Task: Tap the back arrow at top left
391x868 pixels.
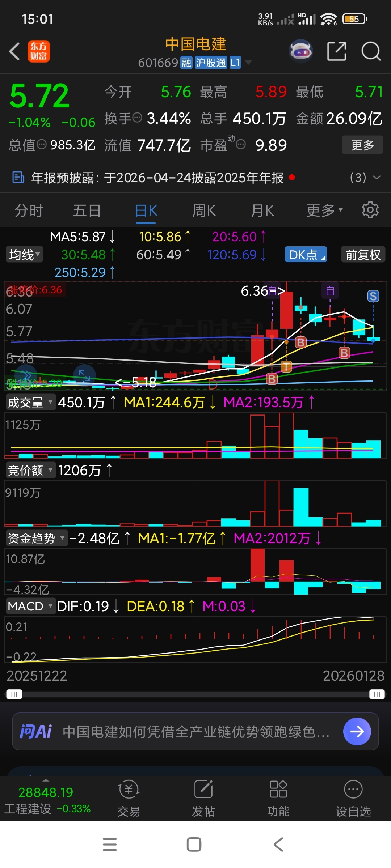Action: click(14, 51)
